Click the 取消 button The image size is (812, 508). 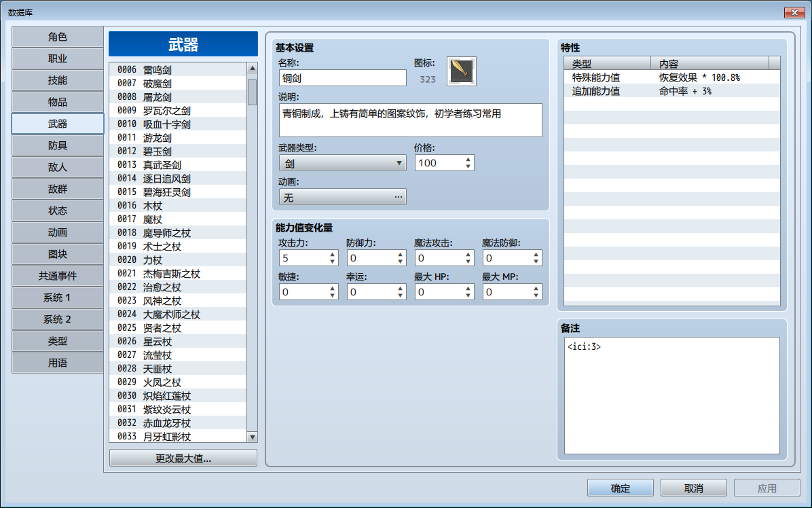[694, 488]
